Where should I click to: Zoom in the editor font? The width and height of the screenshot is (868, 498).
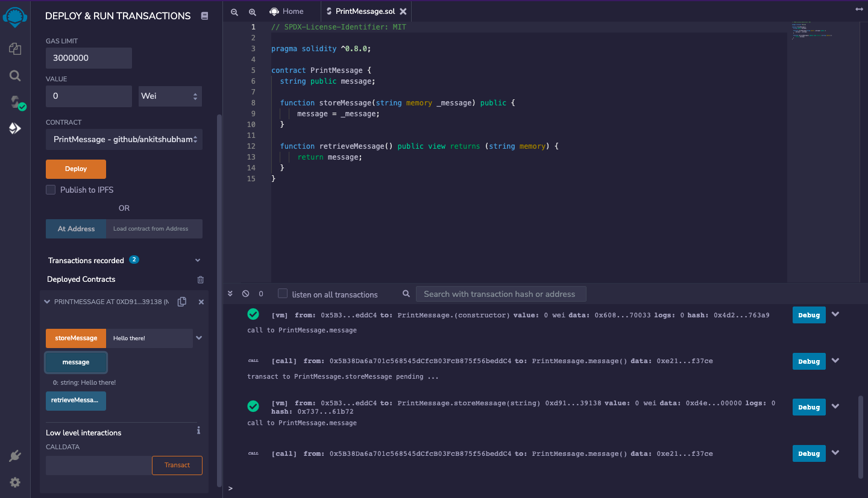click(x=253, y=11)
